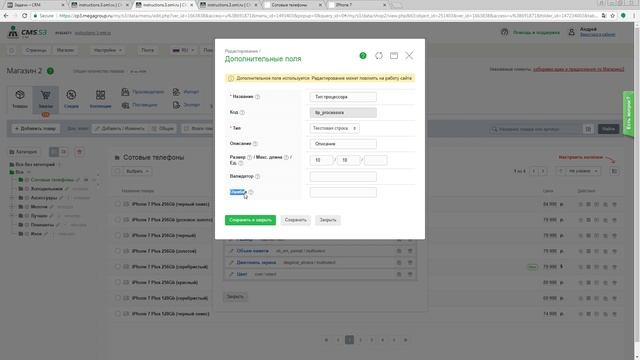
Task: Focus the Название field with Тип процессора
Action: point(343,97)
